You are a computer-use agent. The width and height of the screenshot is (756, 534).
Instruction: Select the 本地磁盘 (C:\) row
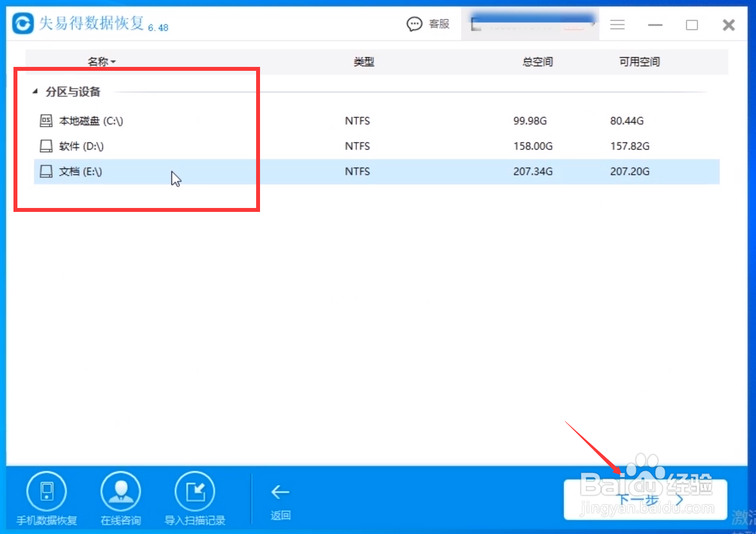click(x=376, y=121)
